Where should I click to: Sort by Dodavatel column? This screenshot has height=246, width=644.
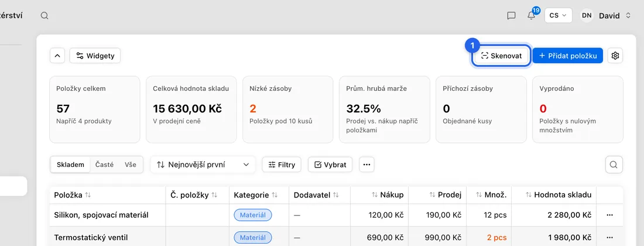pos(316,195)
